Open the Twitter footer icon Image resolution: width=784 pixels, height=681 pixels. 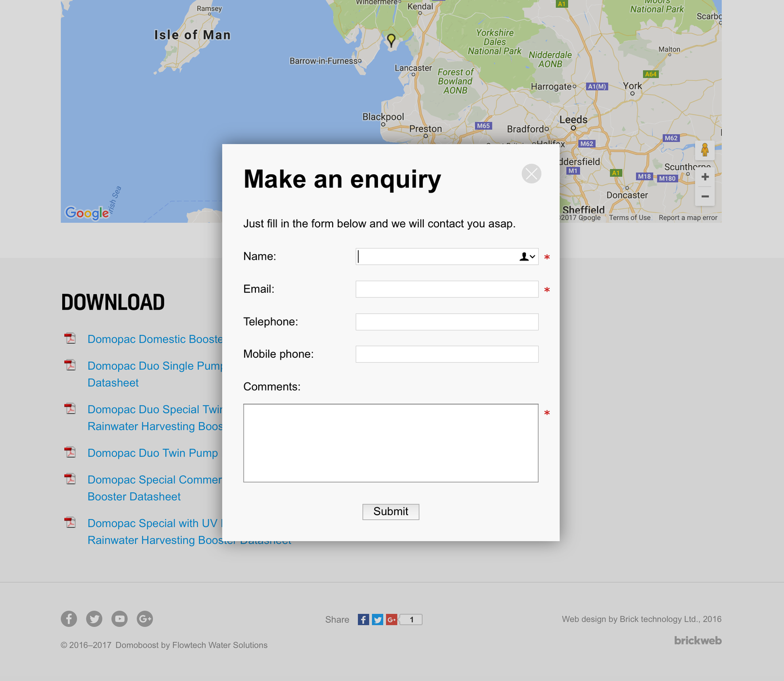click(x=94, y=619)
